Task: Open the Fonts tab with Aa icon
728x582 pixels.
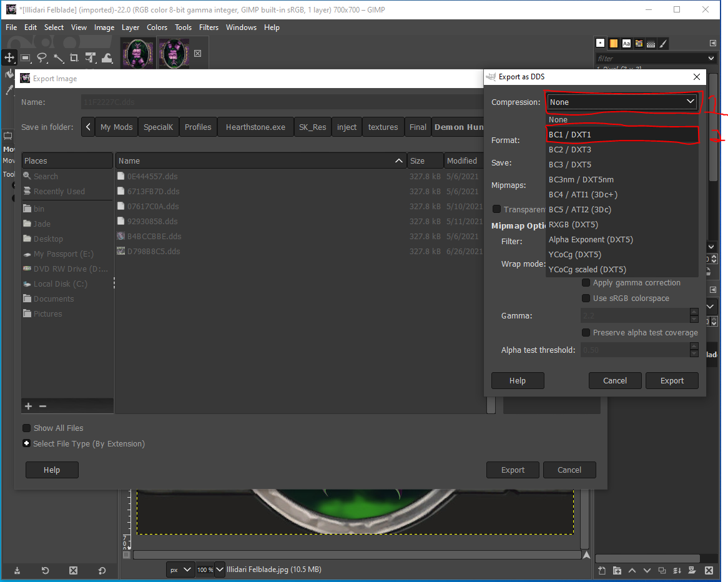Action: tap(626, 43)
